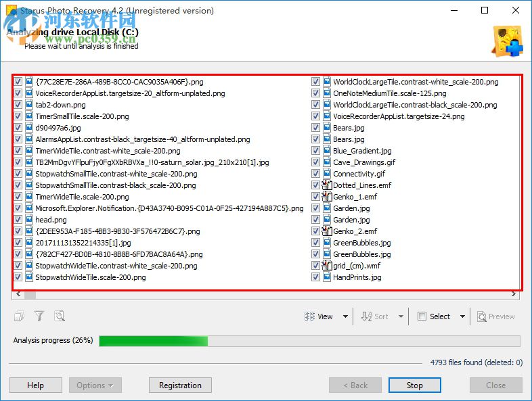This screenshot has width=532, height=401.
Task: Click the file icon beside tab2-down.png
Action: (x=29, y=105)
